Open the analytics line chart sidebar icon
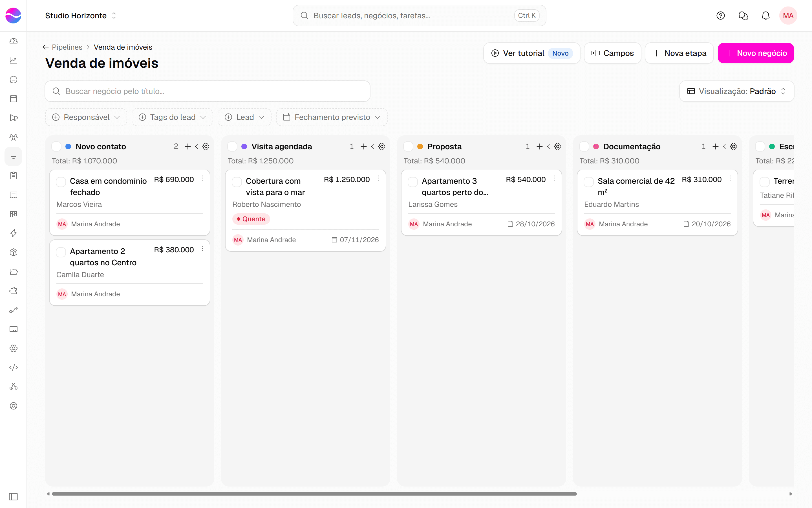This screenshot has width=812, height=508. pos(14,60)
